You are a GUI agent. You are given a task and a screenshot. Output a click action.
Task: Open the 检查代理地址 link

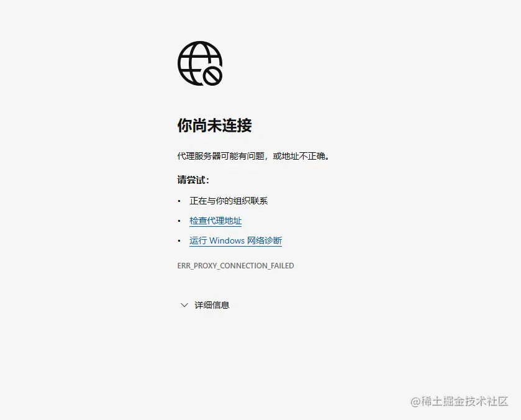[215, 221]
